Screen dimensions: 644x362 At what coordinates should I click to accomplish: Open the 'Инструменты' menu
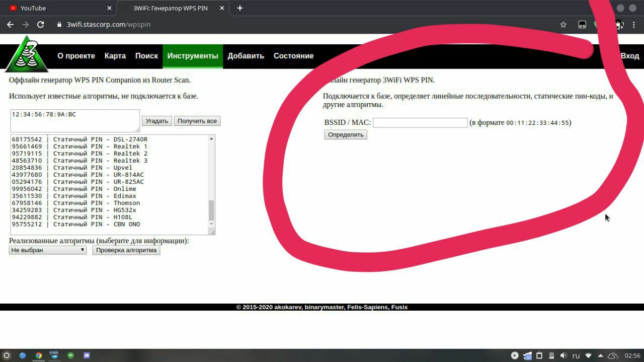tap(193, 56)
